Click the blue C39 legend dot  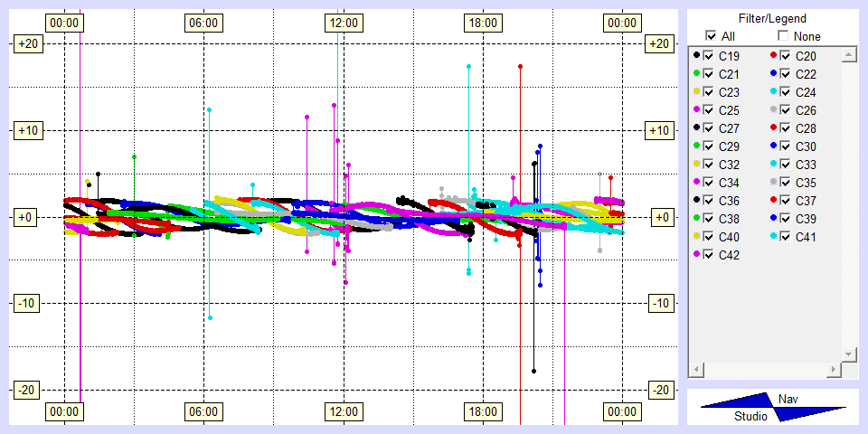click(x=773, y=219)
